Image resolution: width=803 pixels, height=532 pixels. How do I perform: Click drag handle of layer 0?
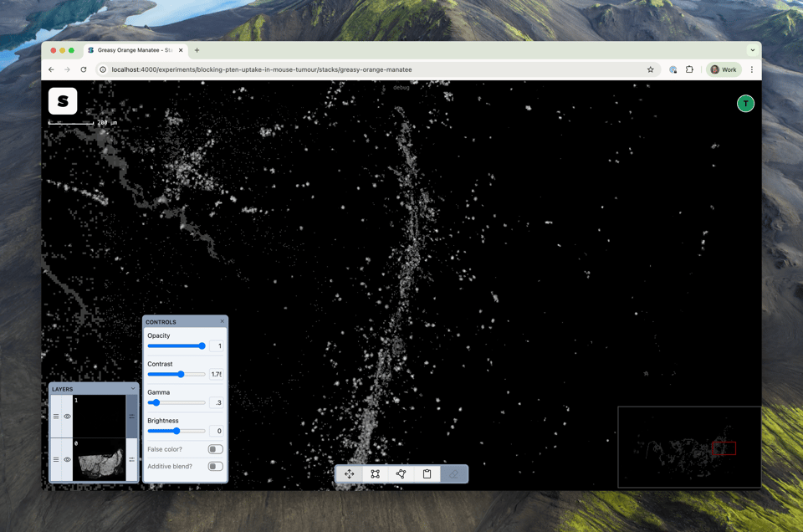tap(56, 460)
